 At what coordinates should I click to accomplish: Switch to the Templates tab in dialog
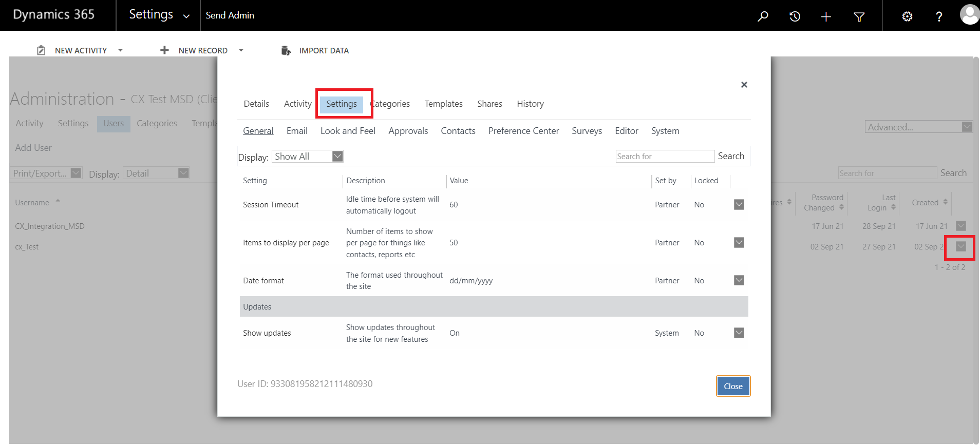pos(444,104)
